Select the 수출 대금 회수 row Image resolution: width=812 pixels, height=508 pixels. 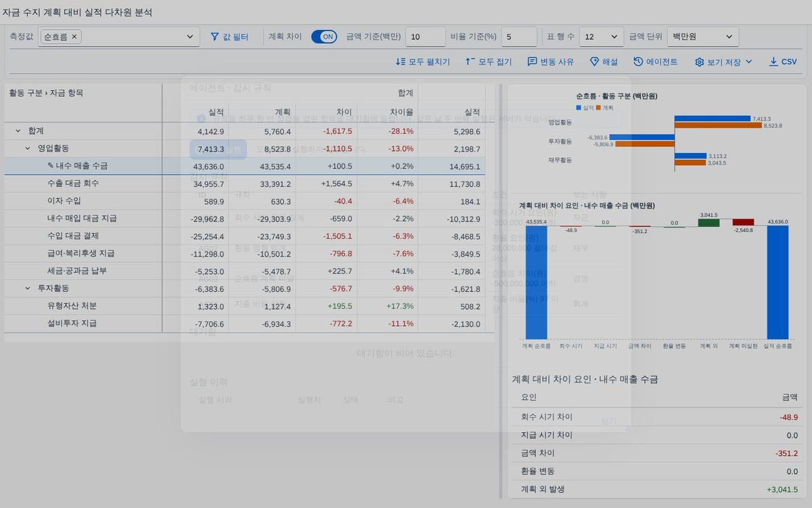(x=245, y=184)
